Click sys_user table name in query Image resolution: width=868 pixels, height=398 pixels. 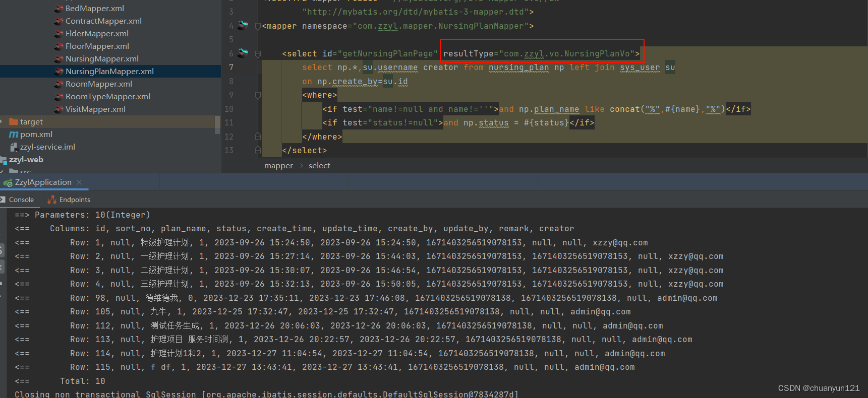point(640,68)
